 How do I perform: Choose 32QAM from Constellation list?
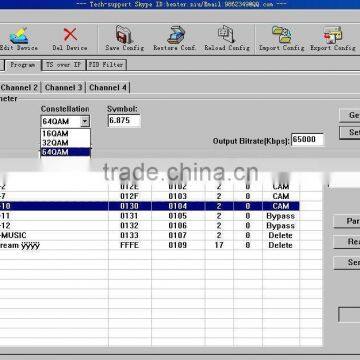65,143
